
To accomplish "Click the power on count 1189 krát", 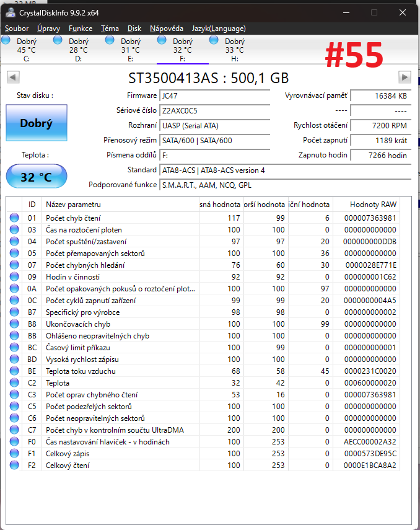I will [381, 140].
